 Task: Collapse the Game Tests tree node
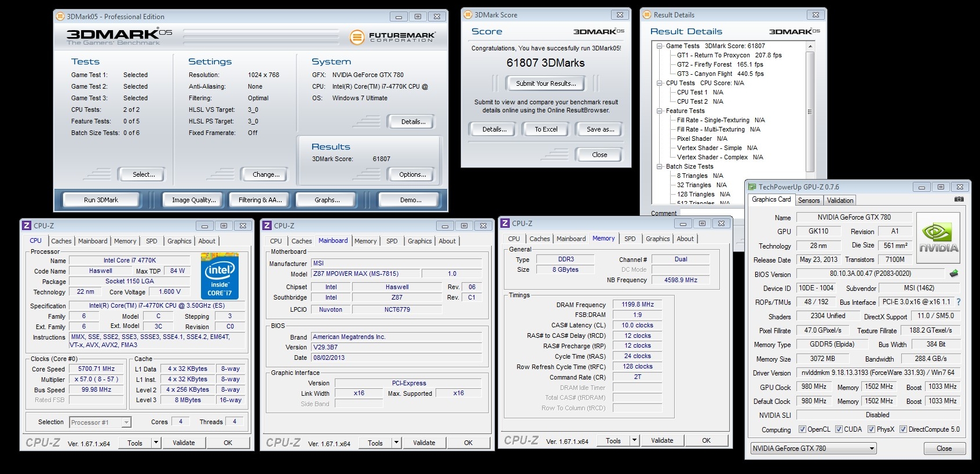point(659,46)
